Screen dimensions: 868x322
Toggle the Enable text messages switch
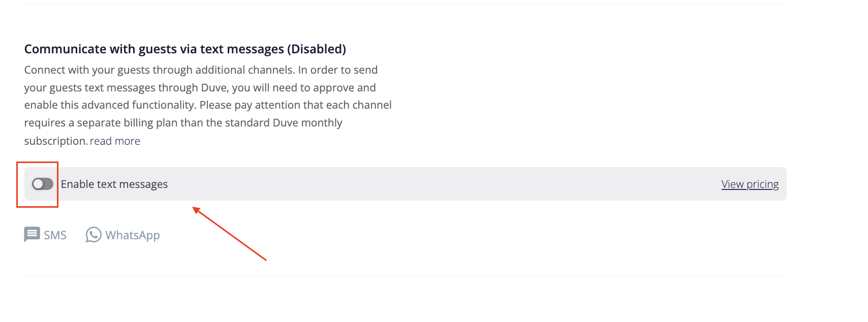pos(43,184)
